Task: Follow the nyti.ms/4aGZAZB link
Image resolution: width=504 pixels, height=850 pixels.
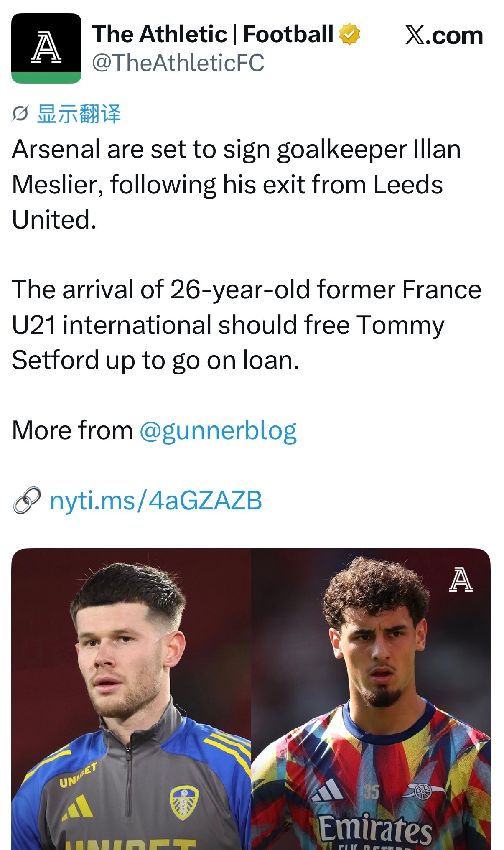Action: click(156, 500)
